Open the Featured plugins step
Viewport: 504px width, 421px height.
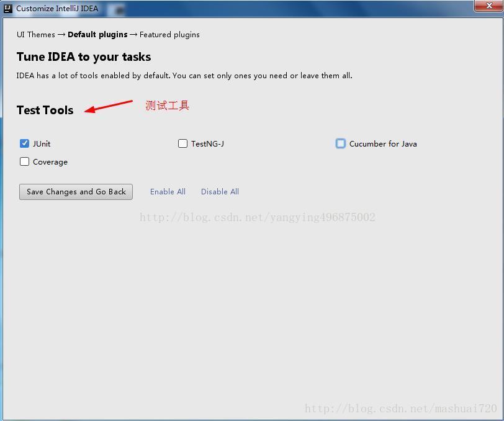coord(171,35)
